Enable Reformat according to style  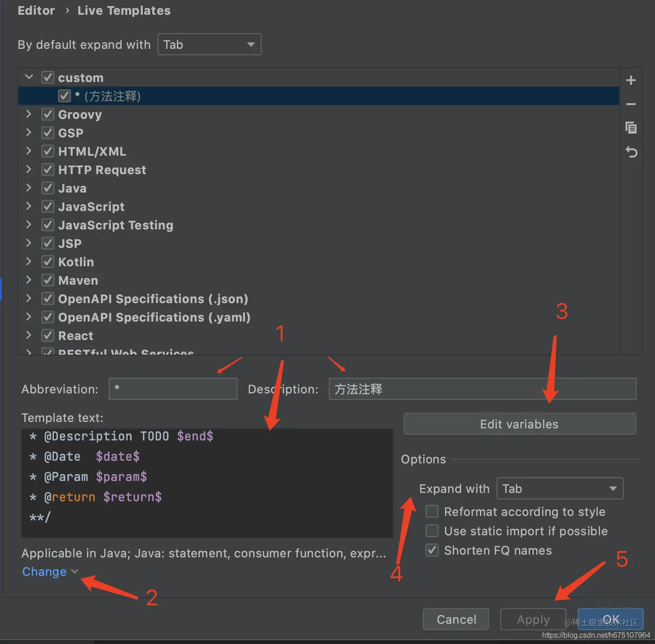click(432, 511)
